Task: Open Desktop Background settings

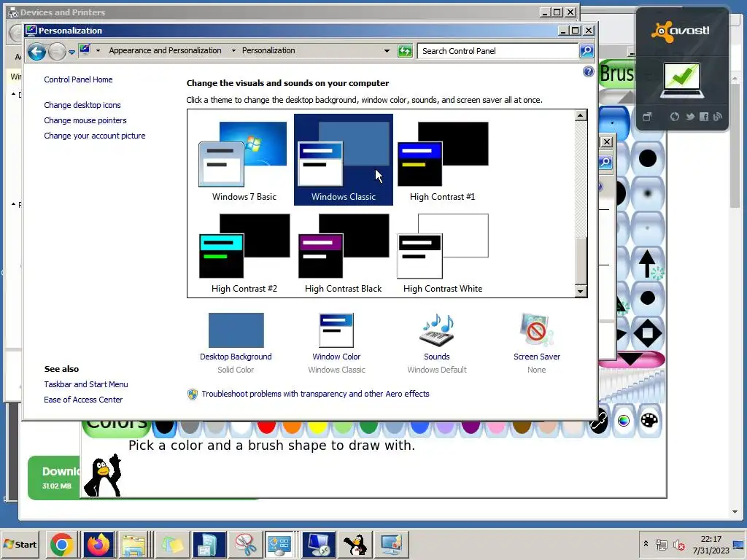Action: point(236,343)
